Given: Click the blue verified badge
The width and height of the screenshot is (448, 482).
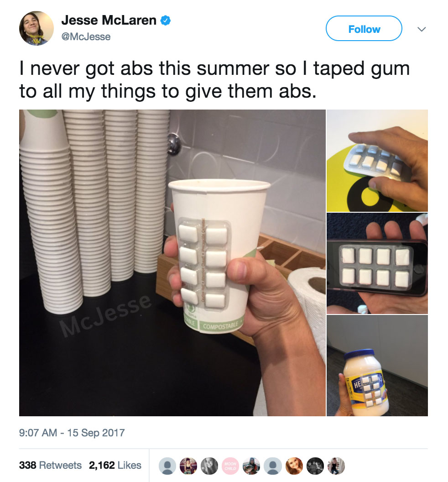Looking at the screenshot, I should [x=166, y=20].
